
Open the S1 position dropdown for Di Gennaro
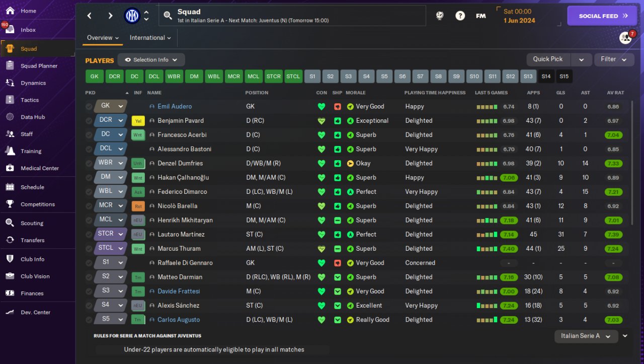point(110,262)
